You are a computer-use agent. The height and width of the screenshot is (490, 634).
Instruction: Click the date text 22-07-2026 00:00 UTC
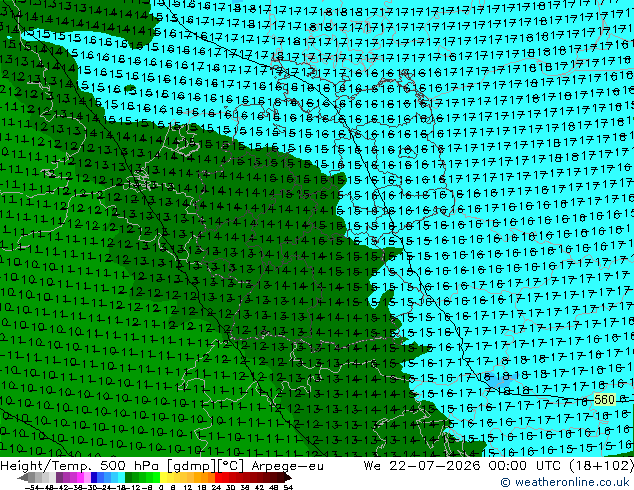476,466
